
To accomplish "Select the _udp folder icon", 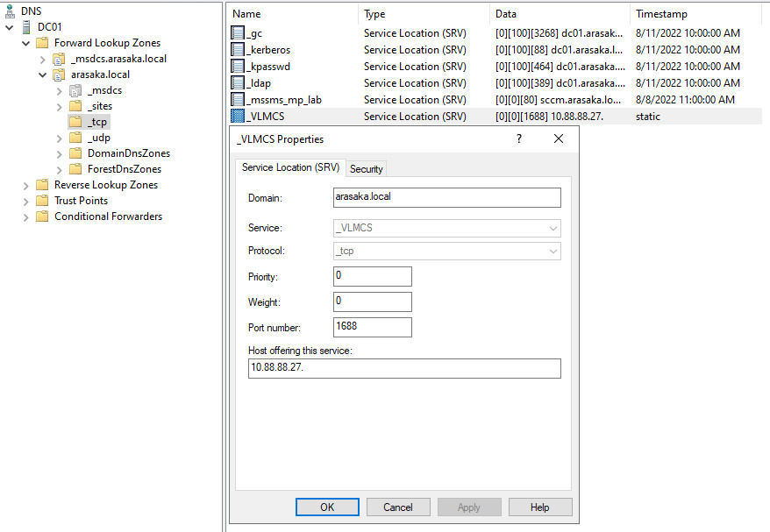I will click(x=75, y=138).
